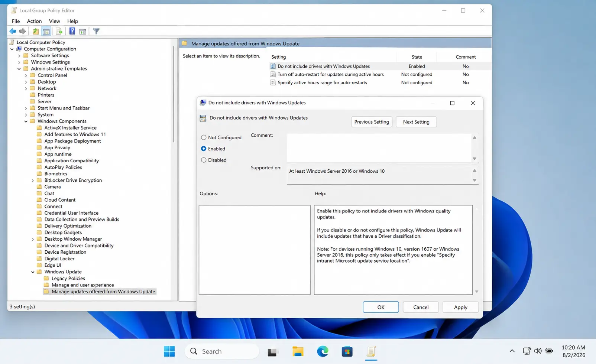Expand the Software Settings node

19,56
